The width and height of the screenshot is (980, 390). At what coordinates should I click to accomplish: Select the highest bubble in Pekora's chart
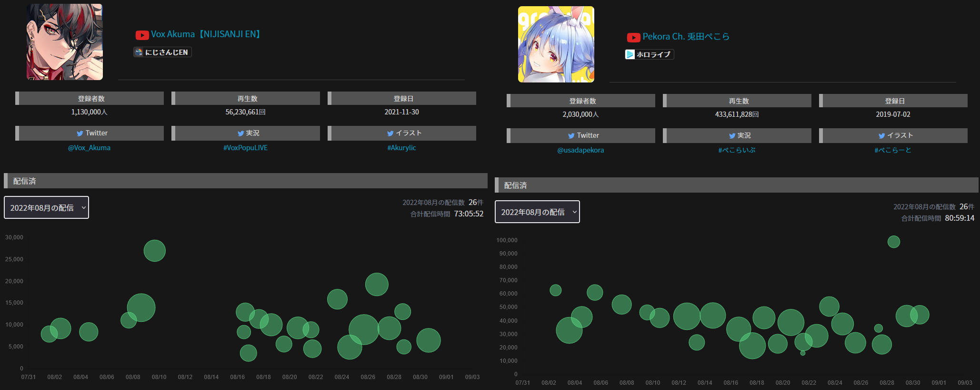click(x=894, y=242)
